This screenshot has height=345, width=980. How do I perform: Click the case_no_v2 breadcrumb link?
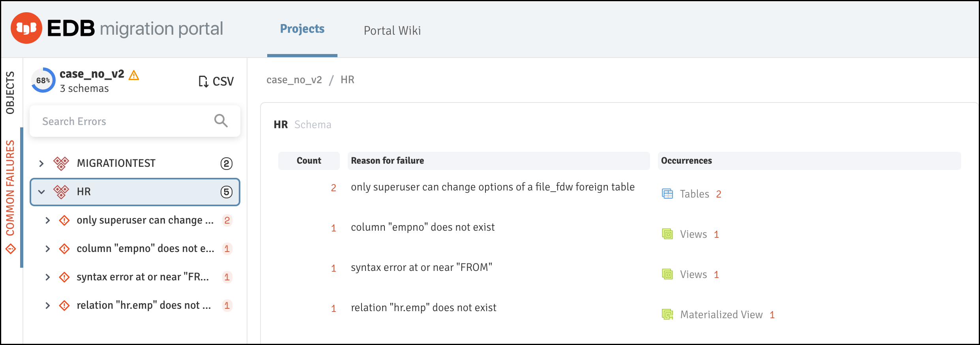(294, 80)
